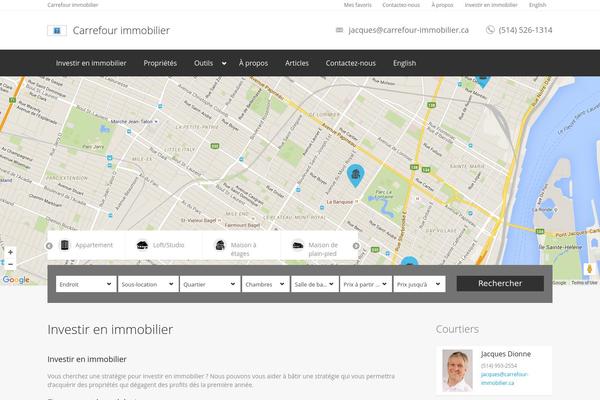Click the Loft/Studio house icon
This screenshot has height=400, width=600.
click(142, 245)
